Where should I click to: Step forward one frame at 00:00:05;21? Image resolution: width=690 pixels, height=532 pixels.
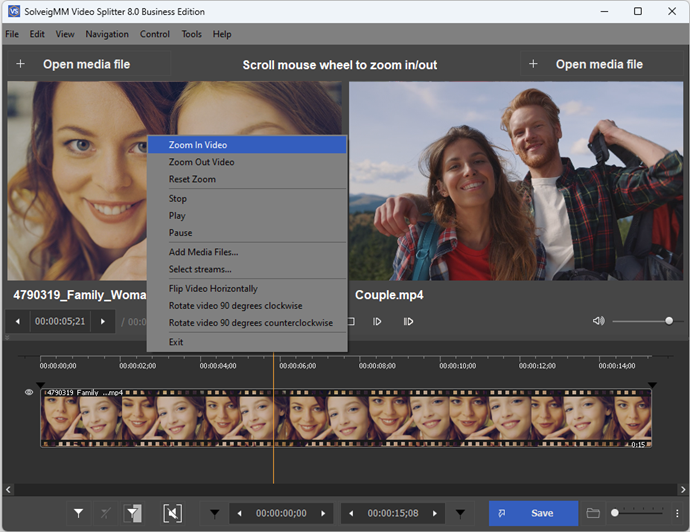(x=103, y=322)
